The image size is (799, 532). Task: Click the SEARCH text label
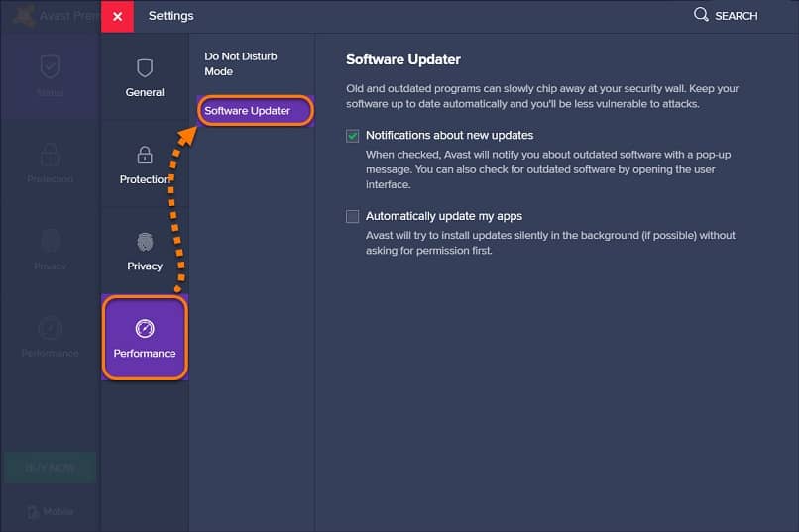[736, 16]
